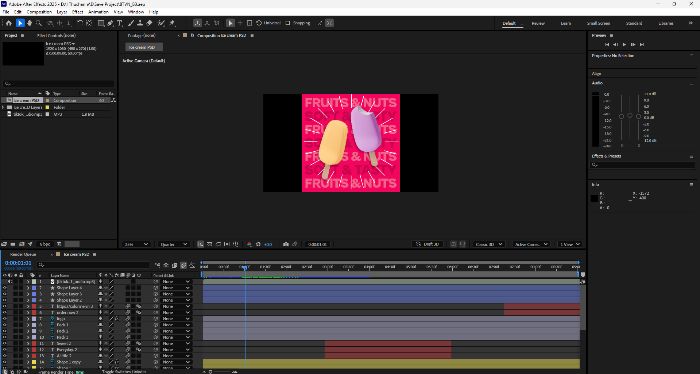Toggle the Snapping checkbox
Screen dimensions: 700x374
pyautogui.click(x=288, y=23)
